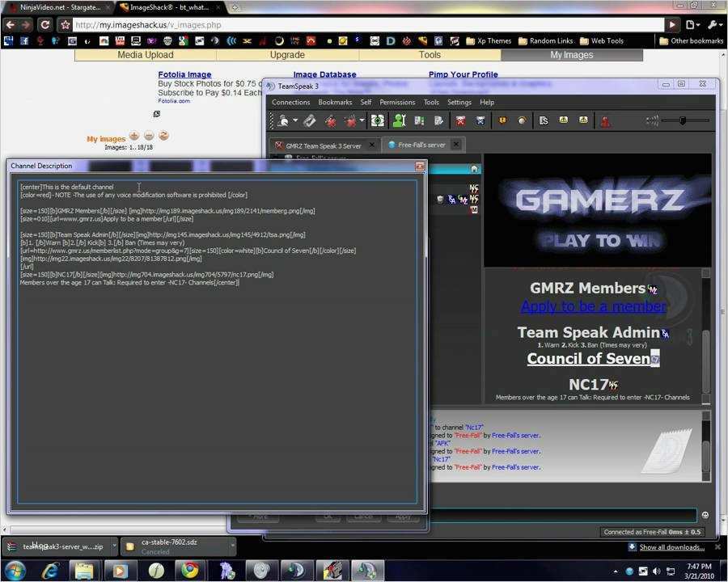Image resolution: width=728 pixels, height=582 pixels.
Task: Open dropdown arrow next to TeamSpeak Connect icon
Action: pos(294,120)
